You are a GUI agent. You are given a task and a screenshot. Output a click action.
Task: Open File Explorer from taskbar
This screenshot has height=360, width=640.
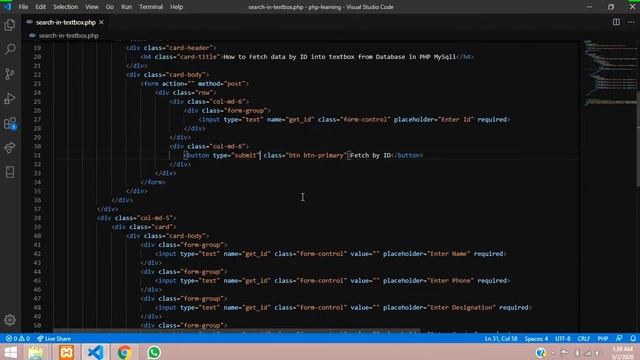36,352
